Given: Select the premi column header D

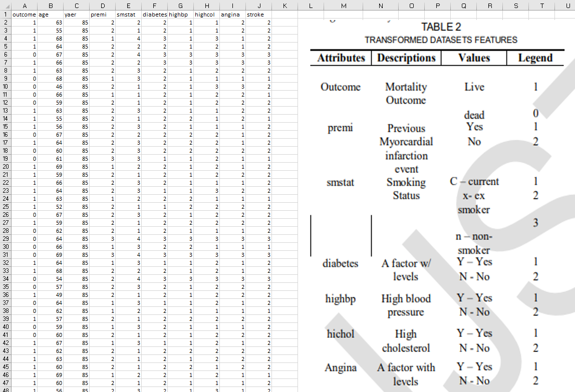Looking at the screenshot, I should click(102, 6).
